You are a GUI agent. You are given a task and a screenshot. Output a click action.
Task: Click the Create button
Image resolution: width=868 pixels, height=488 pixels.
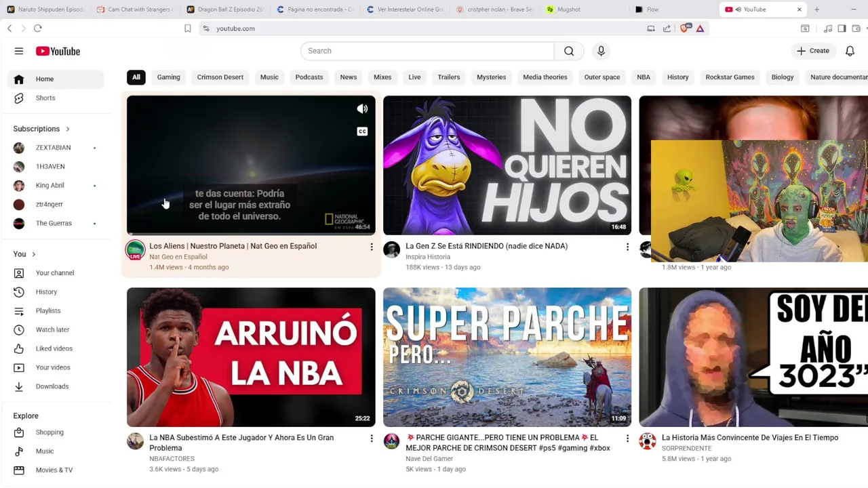coord(812,51)
